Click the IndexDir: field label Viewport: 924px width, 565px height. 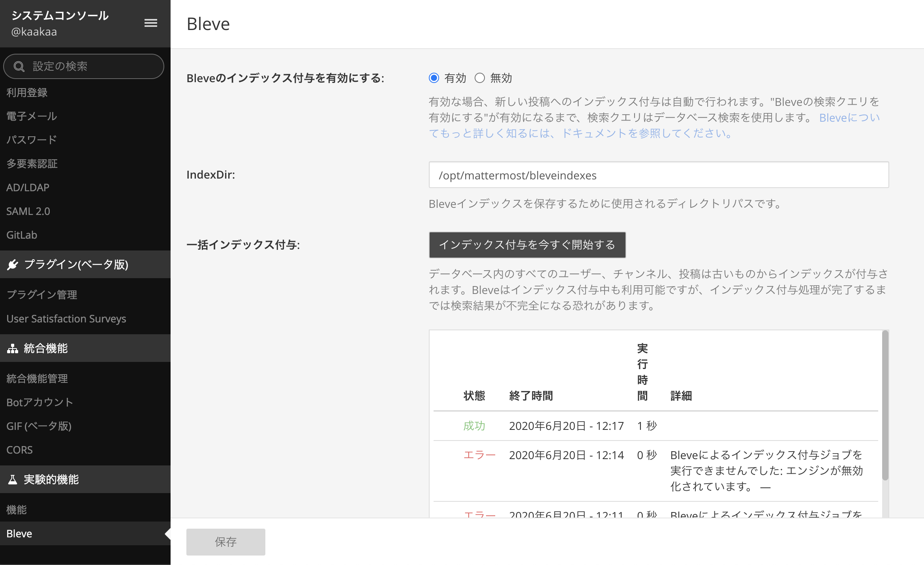coord(211,175)
